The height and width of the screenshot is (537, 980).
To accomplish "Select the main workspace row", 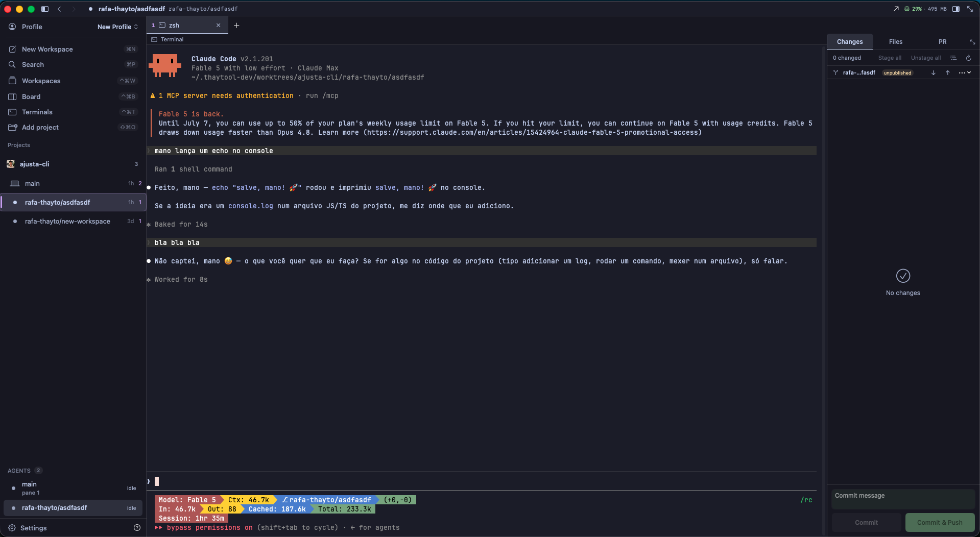I will [73, 183].
